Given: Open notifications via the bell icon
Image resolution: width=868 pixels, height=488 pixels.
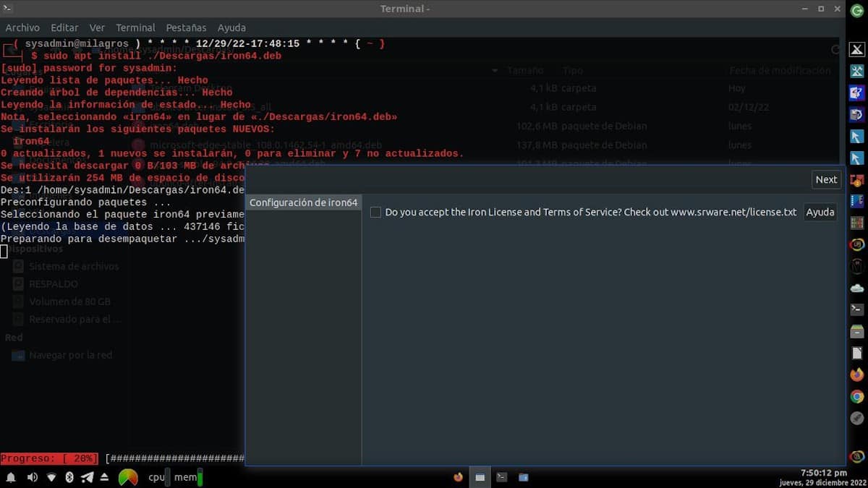Looking at the screenshot, I should 10,477.
